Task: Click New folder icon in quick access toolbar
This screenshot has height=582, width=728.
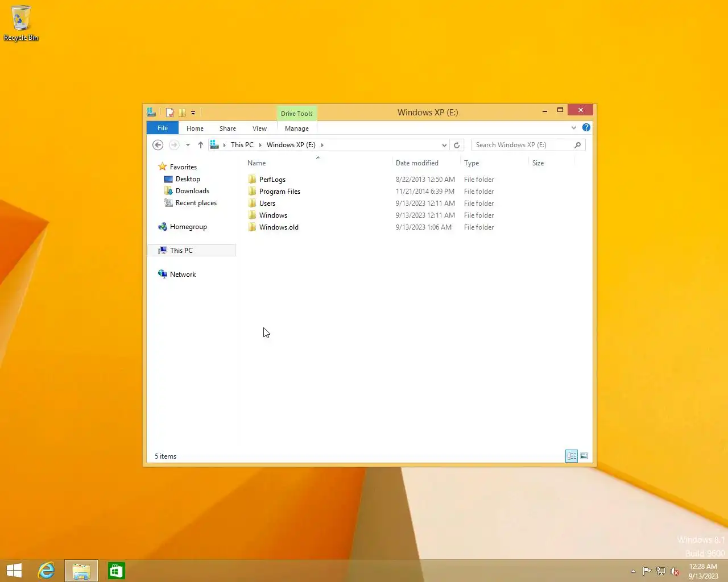Action: 182,113
